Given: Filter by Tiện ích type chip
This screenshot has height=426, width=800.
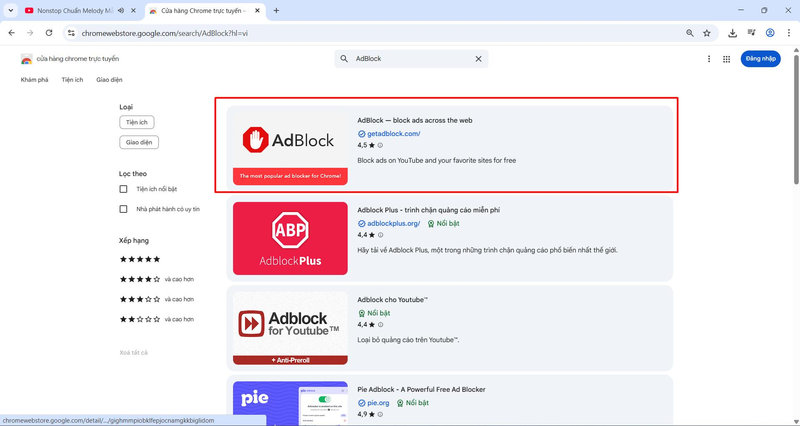Looking at the screenshot, I should (137, 122).
